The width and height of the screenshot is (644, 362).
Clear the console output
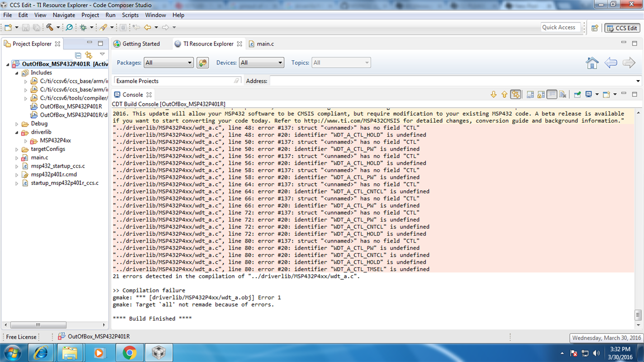[563, 95]
